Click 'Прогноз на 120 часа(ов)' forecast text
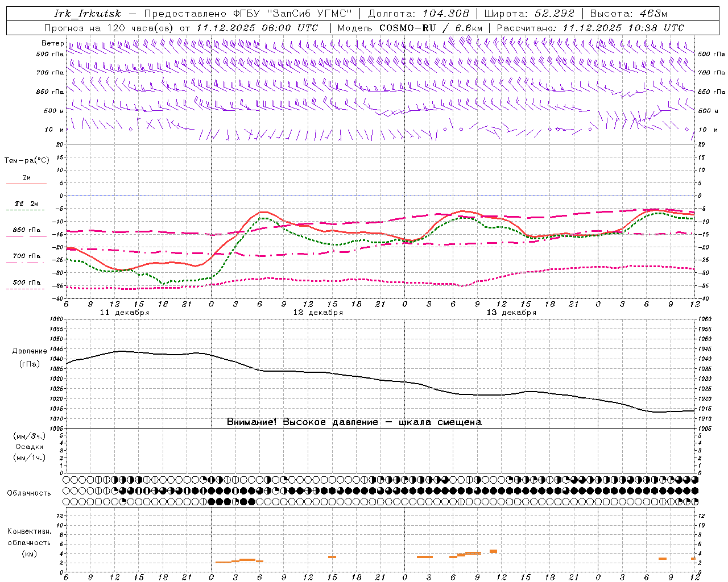Viewport: 728px width, 582px height. click(x=110, y=28)
